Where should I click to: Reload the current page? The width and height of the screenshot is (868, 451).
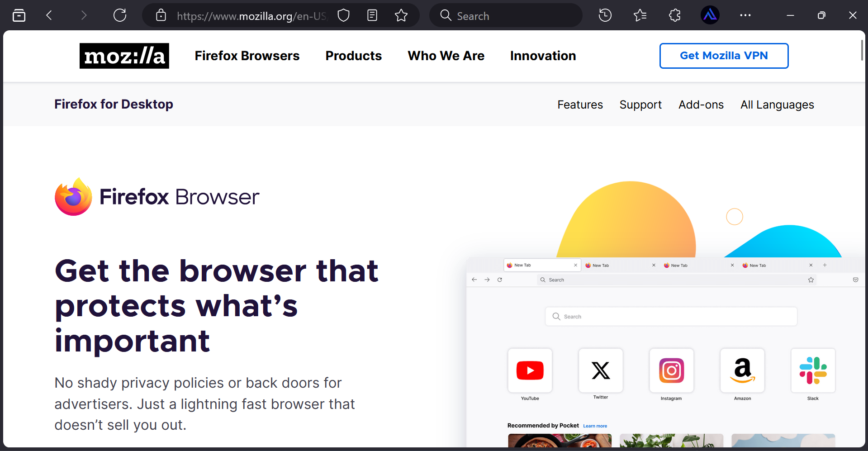coord(120,16)
